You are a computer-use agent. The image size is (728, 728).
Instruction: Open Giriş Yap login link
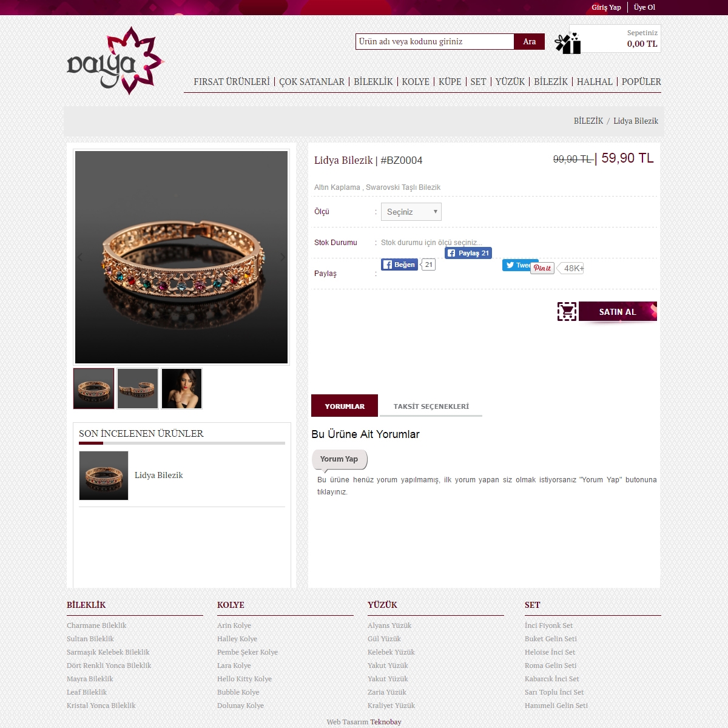click(x=606, y=7)
